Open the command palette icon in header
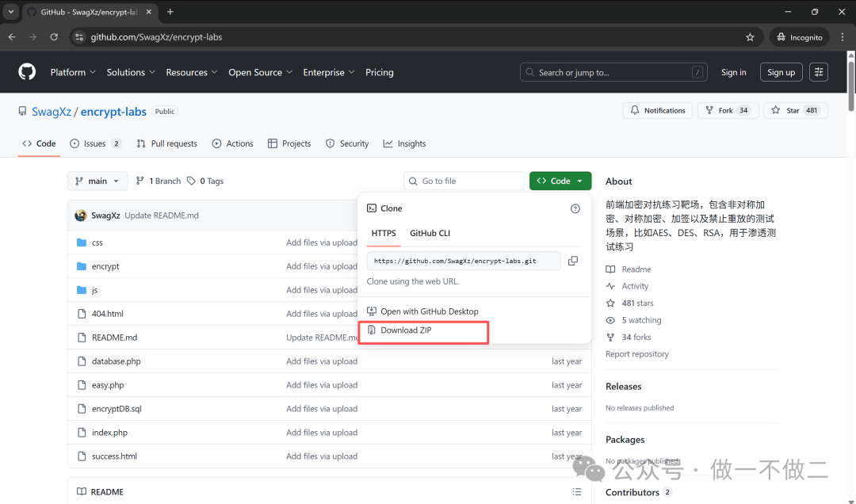Image resolution: width=856 pixels, height=504 pixels. tap(819, 72)
